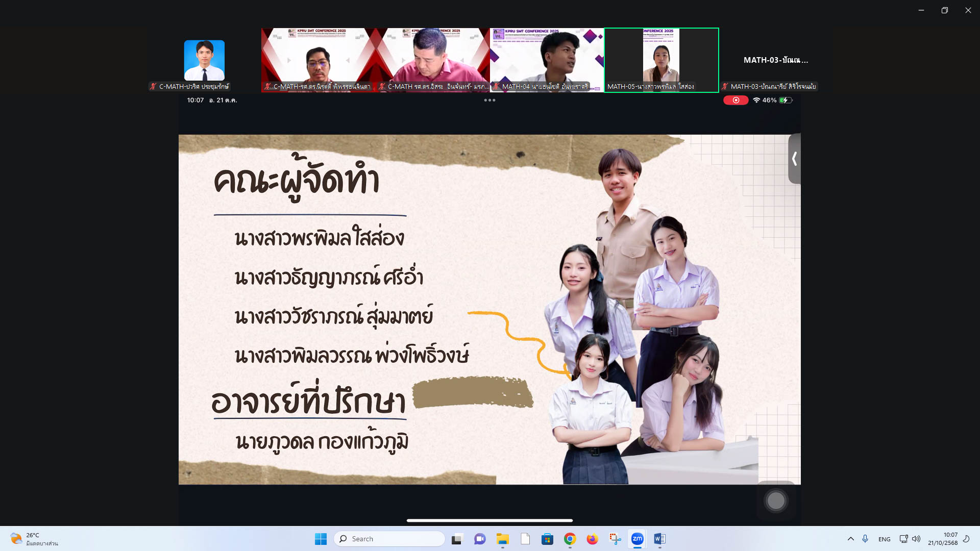The width and height of the screenshot is (980, 551).
Task: Click the microphone icon in system tray
Action: coord(865,539)
